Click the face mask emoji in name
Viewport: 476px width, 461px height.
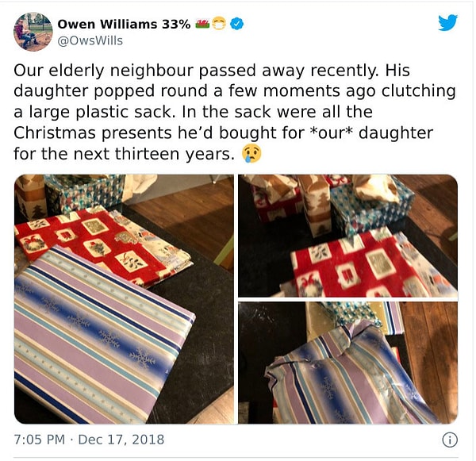219,24
